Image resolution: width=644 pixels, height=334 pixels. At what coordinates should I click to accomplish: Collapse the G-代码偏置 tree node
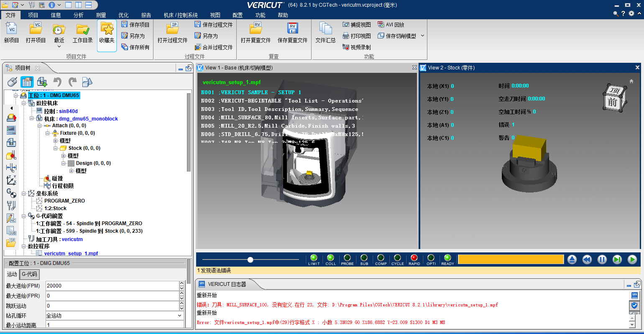(24, 216)
